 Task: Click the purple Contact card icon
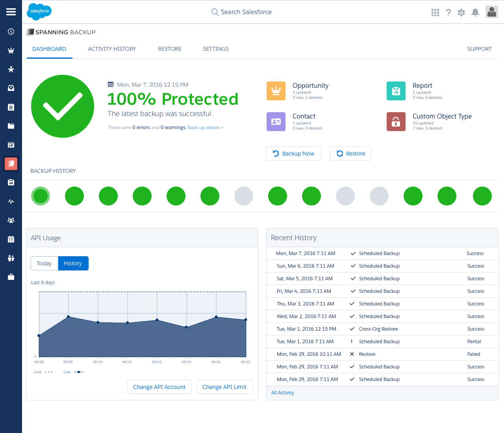pyautogui.click(x=276, y=122)
